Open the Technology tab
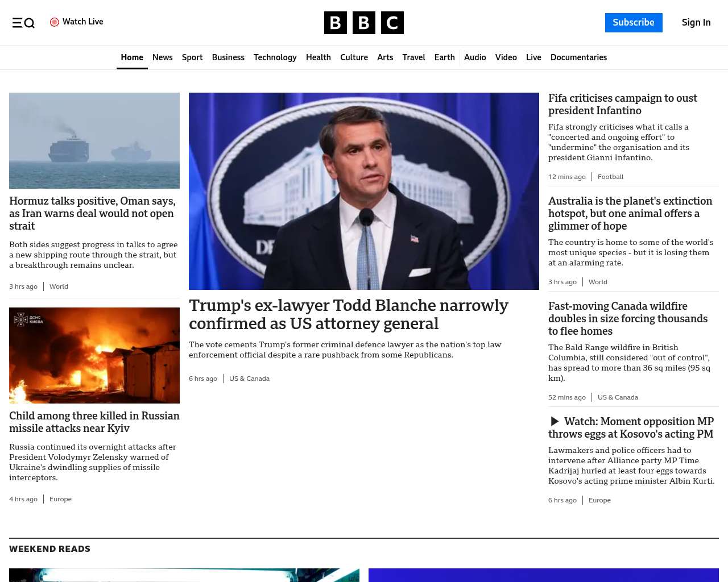Image resolution: width=728 pixels, height=582 pixels. pos(275,57)
